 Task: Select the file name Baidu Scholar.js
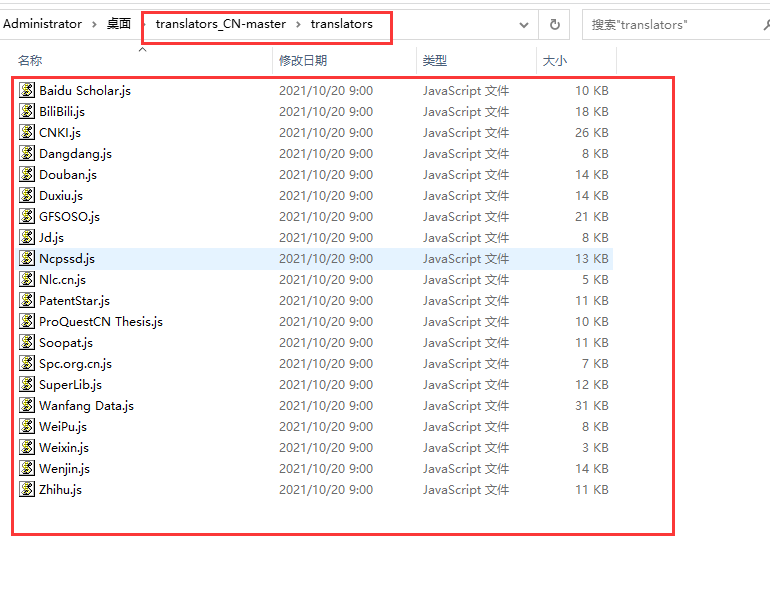85,90
